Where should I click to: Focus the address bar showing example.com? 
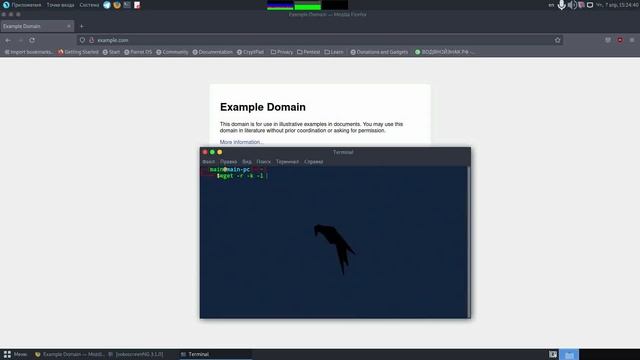point(320,40)
